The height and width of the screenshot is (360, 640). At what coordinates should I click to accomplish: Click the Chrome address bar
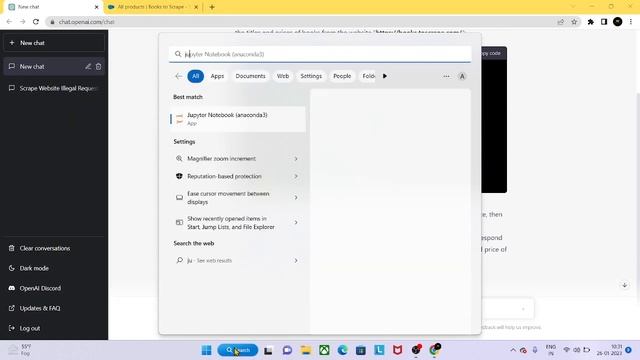point(302,22)
